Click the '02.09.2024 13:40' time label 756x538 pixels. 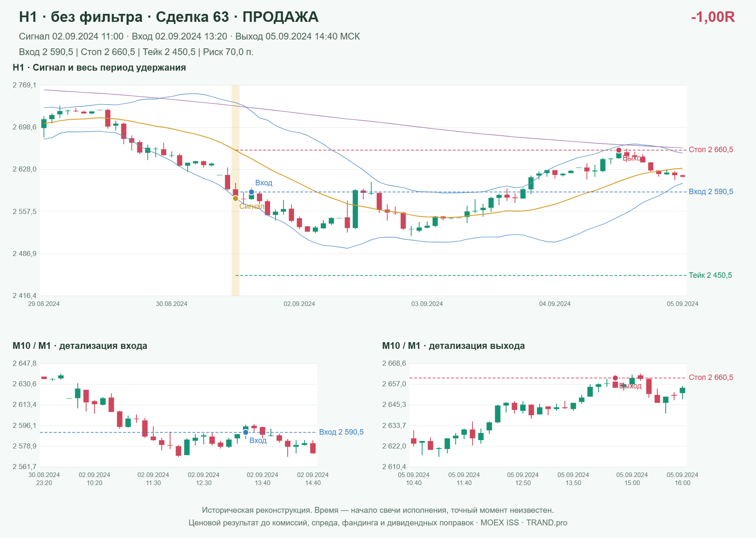262,479
